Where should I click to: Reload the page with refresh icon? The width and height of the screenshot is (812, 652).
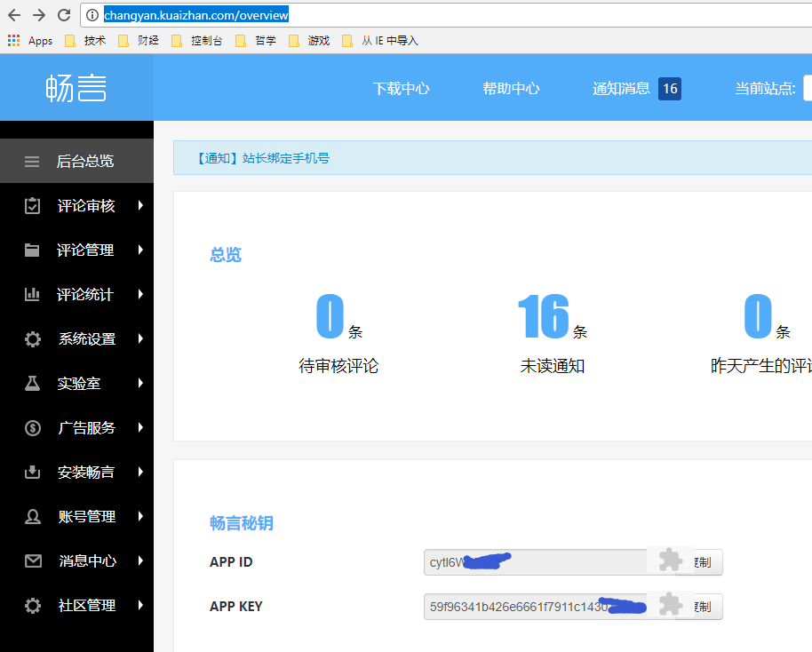tap(64, 15)
